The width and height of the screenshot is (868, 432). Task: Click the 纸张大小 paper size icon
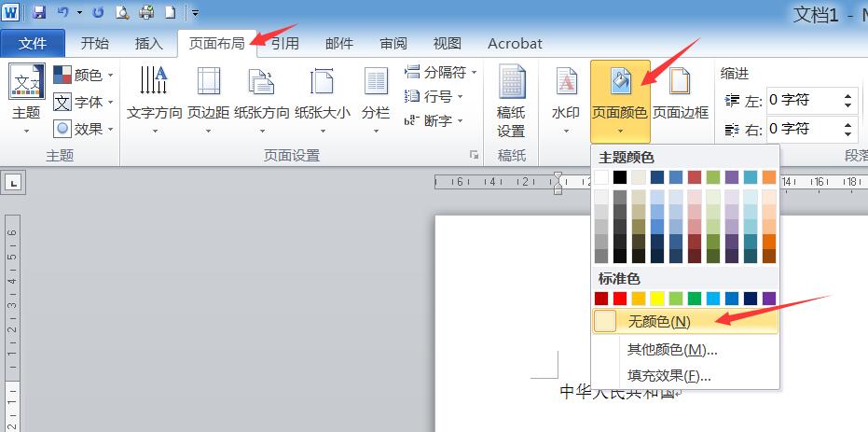tap(323, 80)
